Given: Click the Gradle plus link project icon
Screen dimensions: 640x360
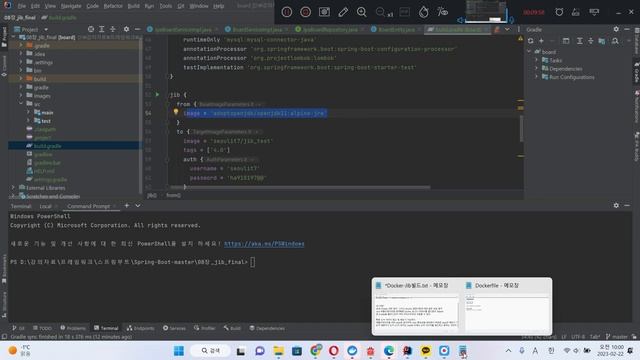Looking at the screenshot, I should pos(541,41).
